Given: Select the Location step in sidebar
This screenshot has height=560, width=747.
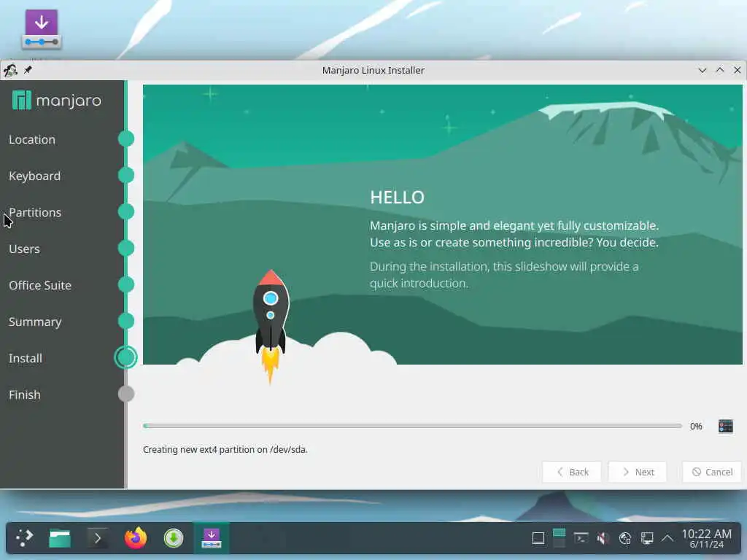Looking at the screenshot, I should tap(32, 139).
